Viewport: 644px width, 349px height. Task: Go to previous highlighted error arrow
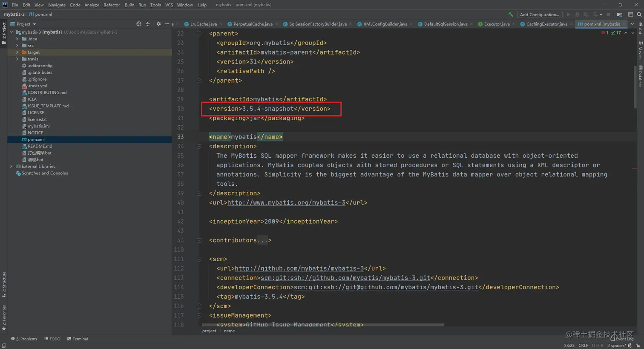pyautogui.click(x=626, y=33)
